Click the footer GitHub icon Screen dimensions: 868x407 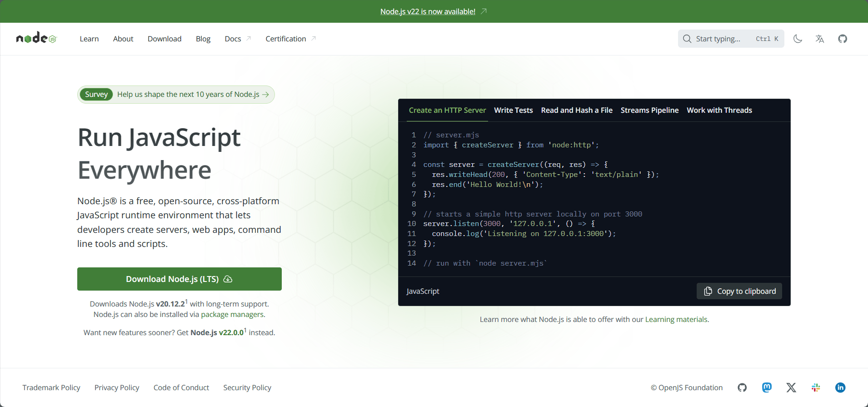click(742, 387)
